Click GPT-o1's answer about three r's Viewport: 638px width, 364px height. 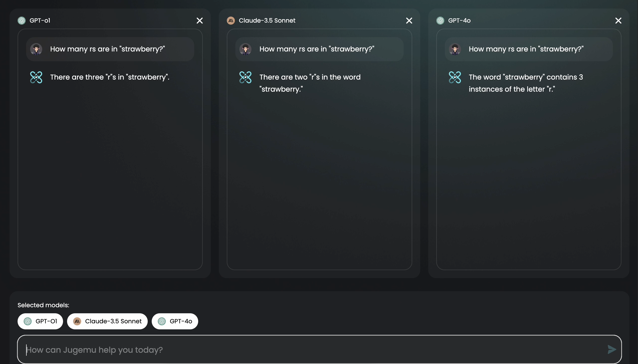click(x=110, y=77)
